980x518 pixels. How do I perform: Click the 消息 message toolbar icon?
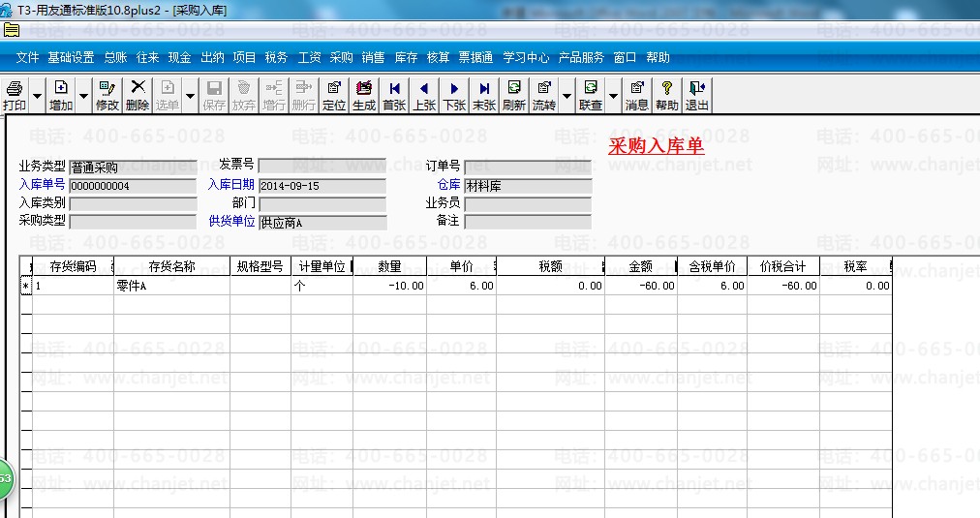coord(636,96)
